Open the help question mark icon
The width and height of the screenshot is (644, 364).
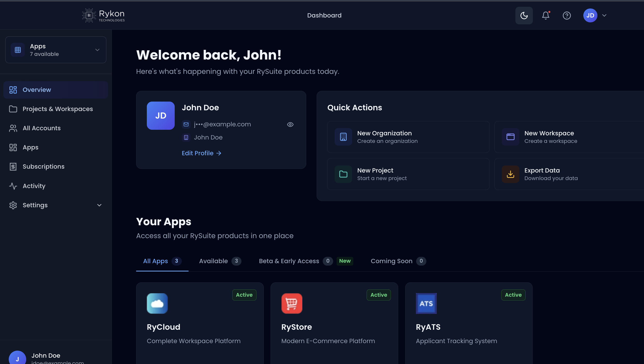click(x=567, y=15)
